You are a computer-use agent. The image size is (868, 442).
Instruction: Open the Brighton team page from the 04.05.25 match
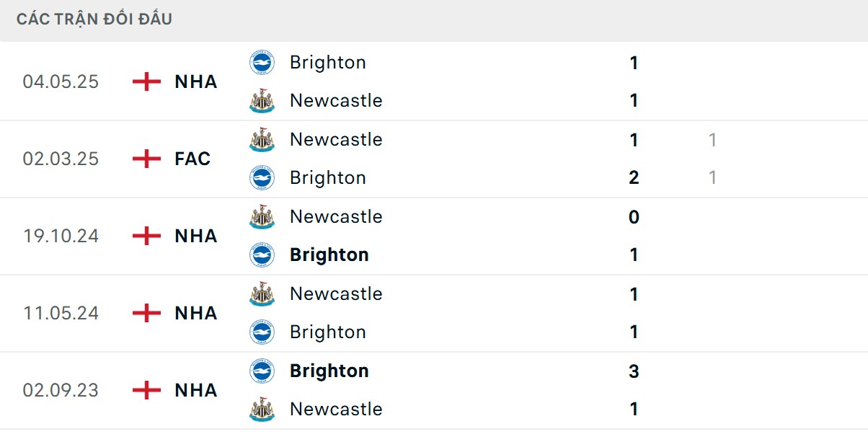click(x=328, y=62)
